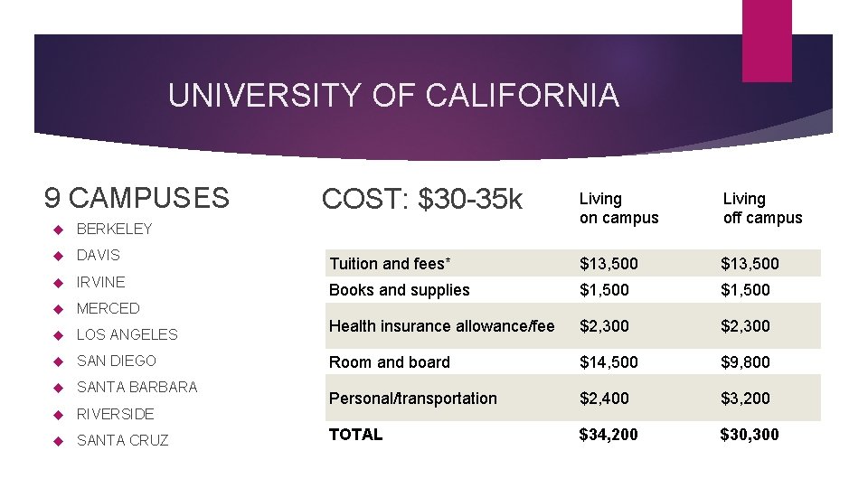Click the diamond bullet beside SAN DIEGO
Viewport: 868px width, 488px height.
click(x=56, y=361)
